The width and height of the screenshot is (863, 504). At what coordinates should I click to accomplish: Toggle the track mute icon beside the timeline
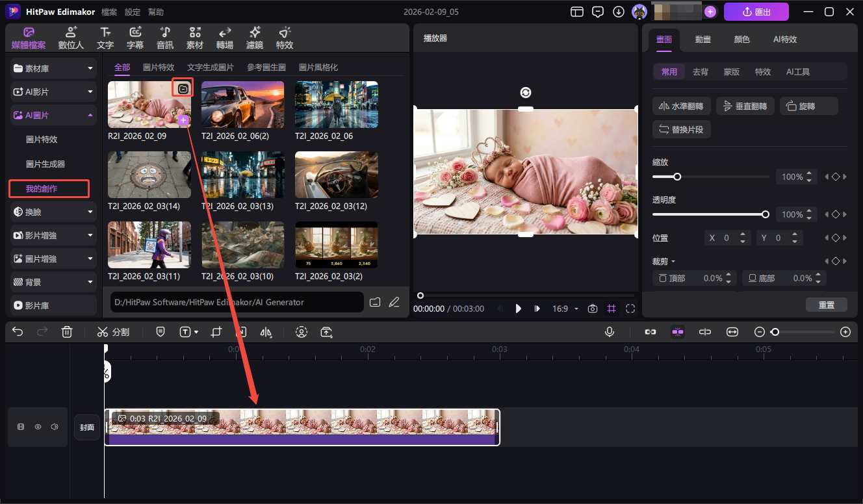tap(55, 426)
